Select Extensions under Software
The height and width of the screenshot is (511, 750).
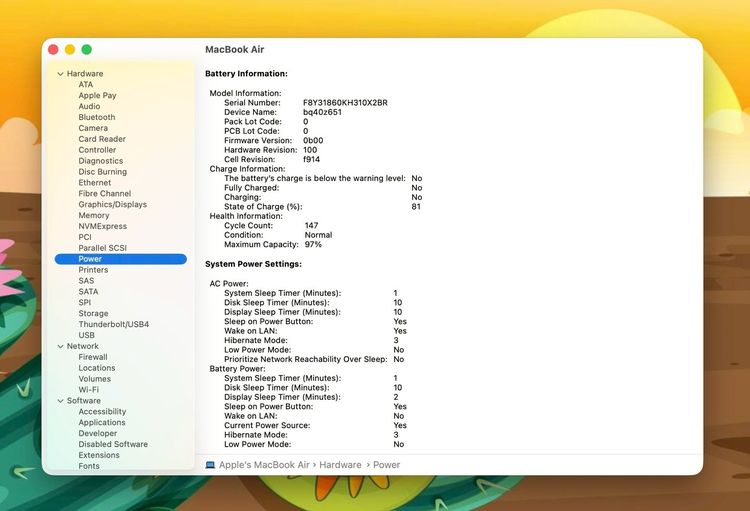click(99, 455)
